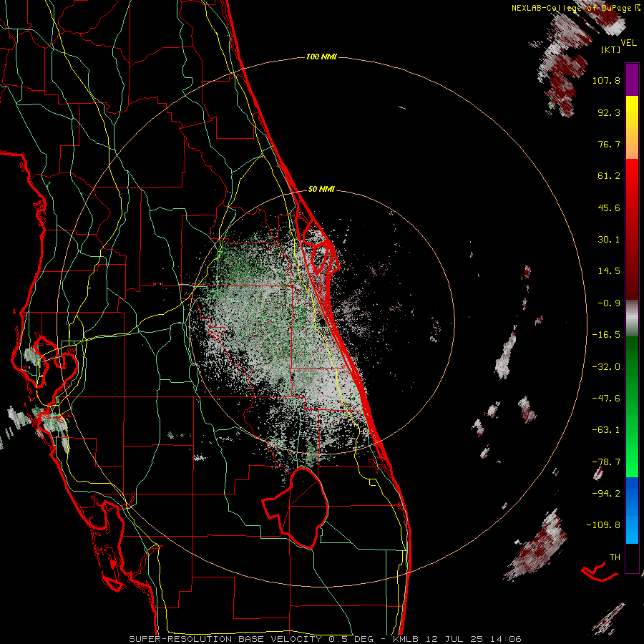Image resolution: width=644 pixels, height=644 pixels.
Task: Click the TH label beside color bar
Action: coord(615,557)
